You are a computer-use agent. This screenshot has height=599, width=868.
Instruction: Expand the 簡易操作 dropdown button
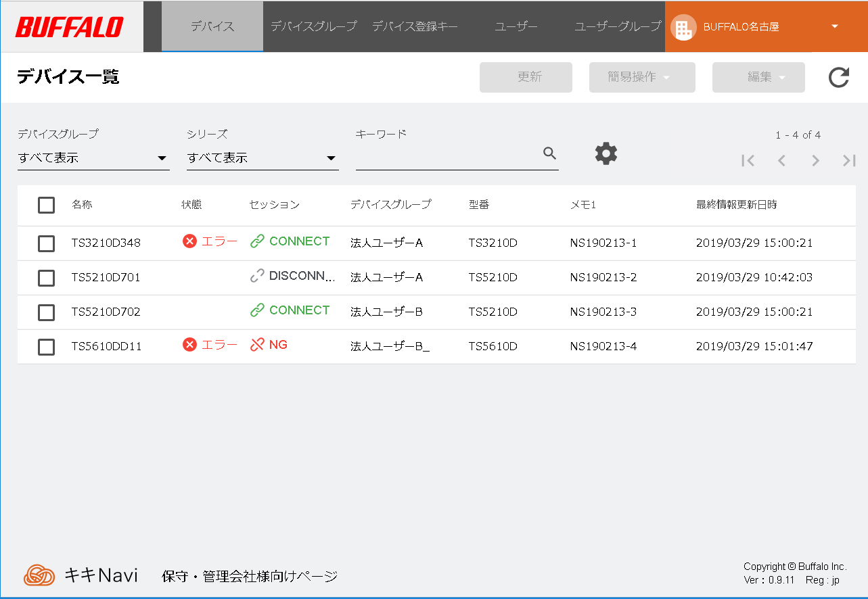pyautogui.click(x=642, y=78)
